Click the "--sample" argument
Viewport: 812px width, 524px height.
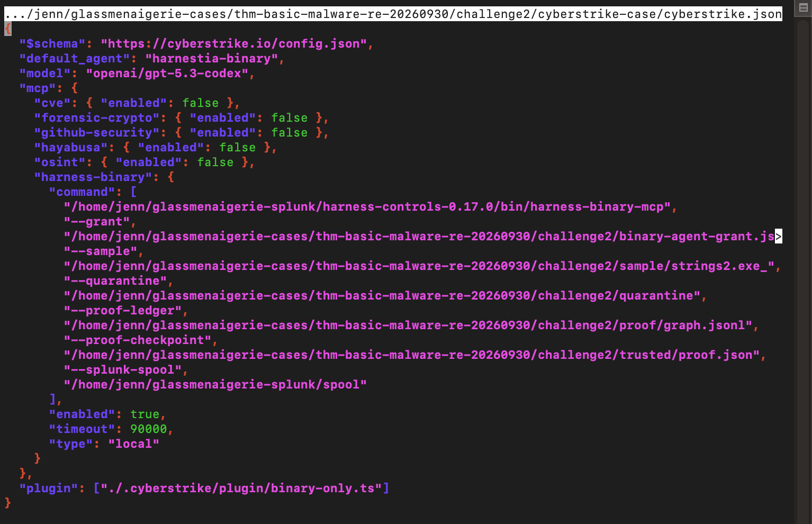point(101,251)
